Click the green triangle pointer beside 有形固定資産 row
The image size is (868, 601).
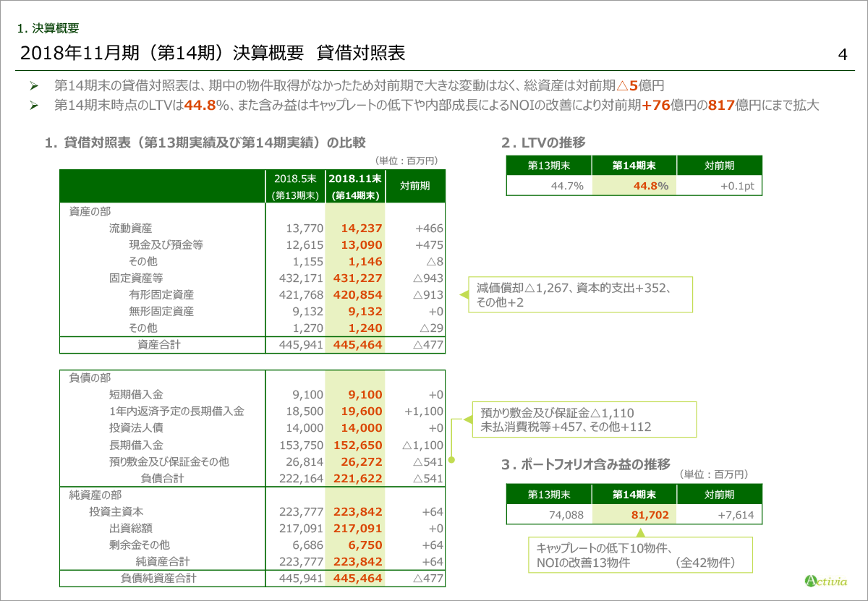[x=461, y=295]
